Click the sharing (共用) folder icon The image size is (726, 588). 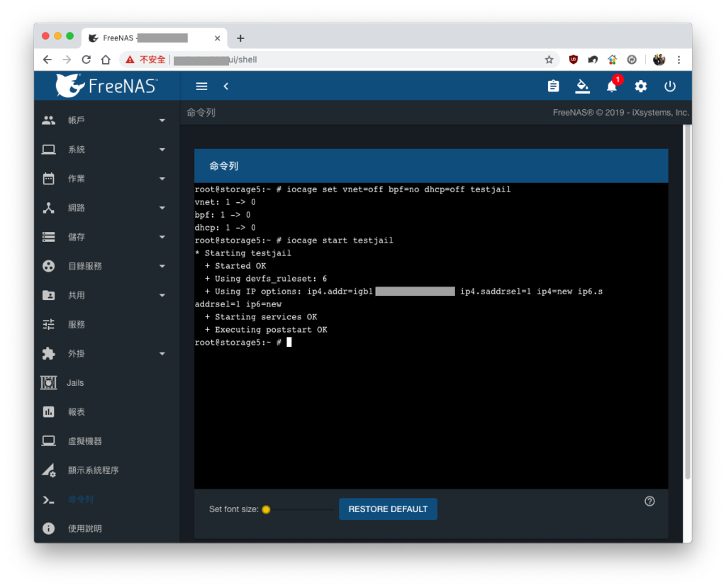pos(49,295)
